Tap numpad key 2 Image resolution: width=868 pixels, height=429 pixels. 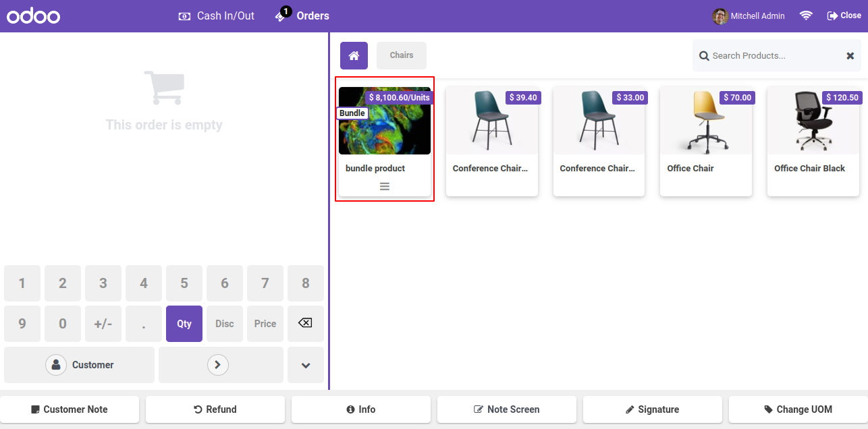click(63, 283)
